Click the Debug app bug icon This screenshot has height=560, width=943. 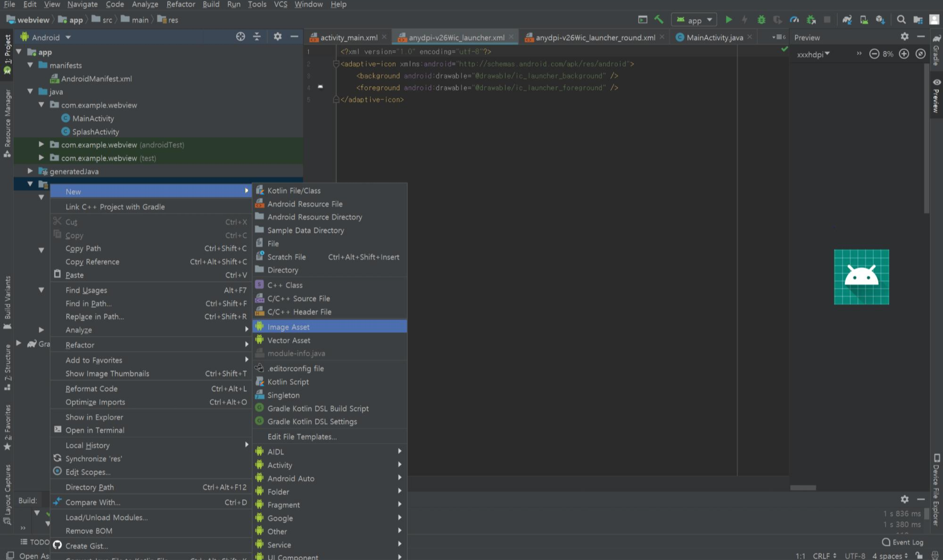761,20
